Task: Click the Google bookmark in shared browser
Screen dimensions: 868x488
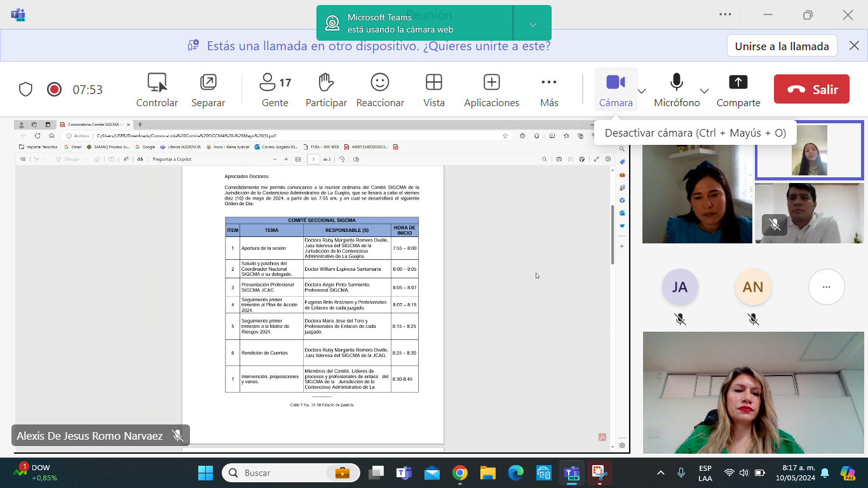Action: (145, 147)
